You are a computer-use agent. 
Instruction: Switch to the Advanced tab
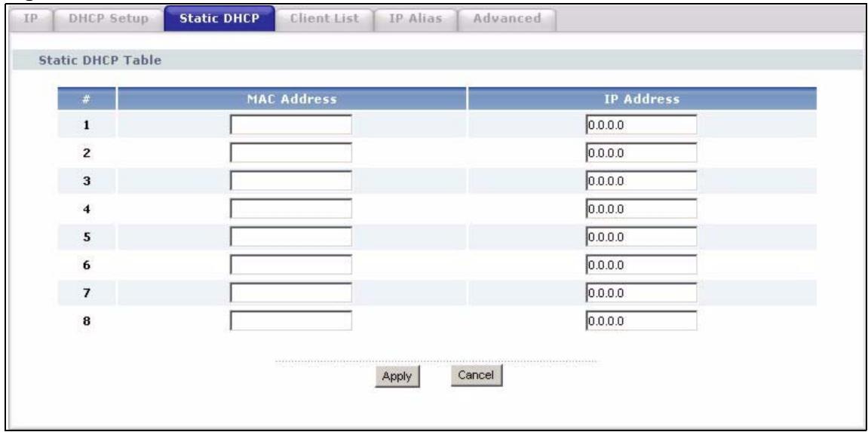tap(506, 19)
